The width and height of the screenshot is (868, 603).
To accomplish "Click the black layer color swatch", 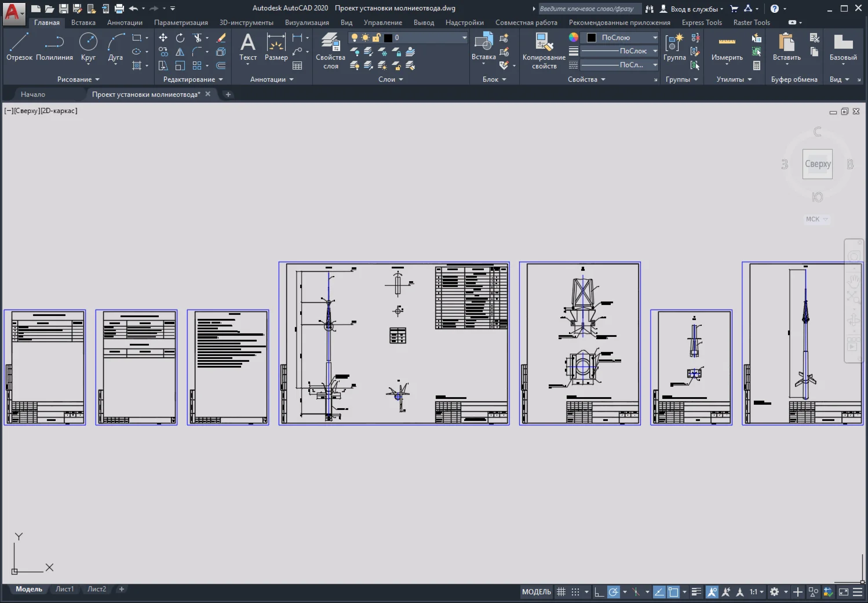I will point(388,38).
